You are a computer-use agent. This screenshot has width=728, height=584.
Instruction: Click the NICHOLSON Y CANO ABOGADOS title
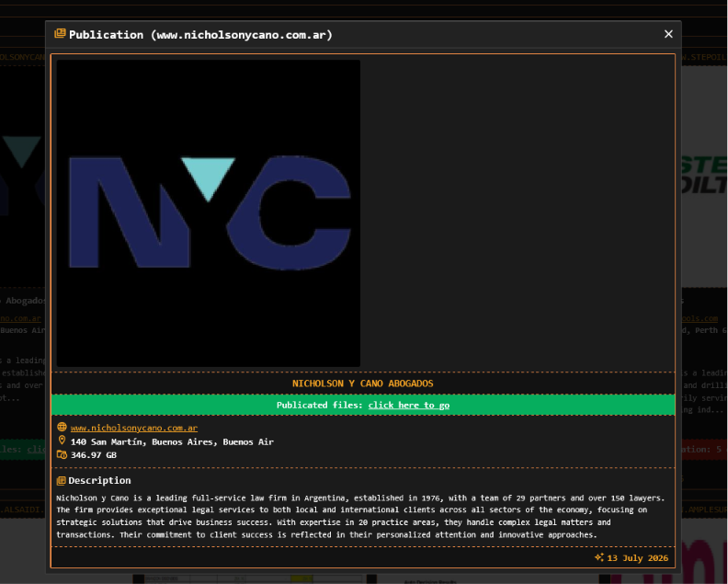362,384
